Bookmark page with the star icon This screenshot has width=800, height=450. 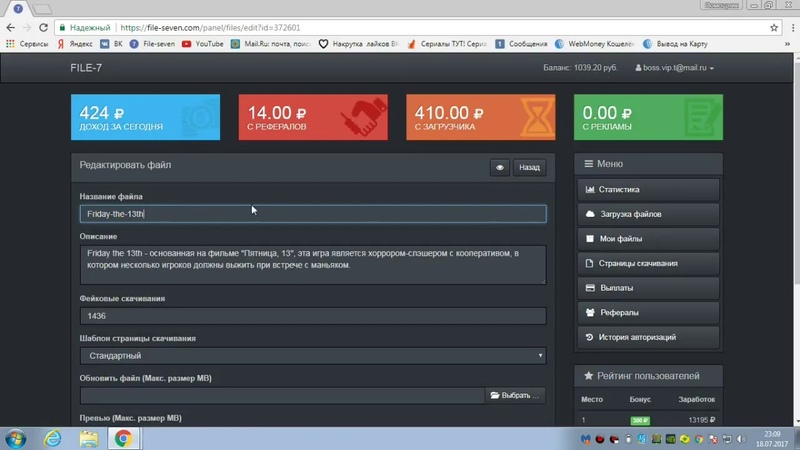pyautogui.click(x=773, y=28)
